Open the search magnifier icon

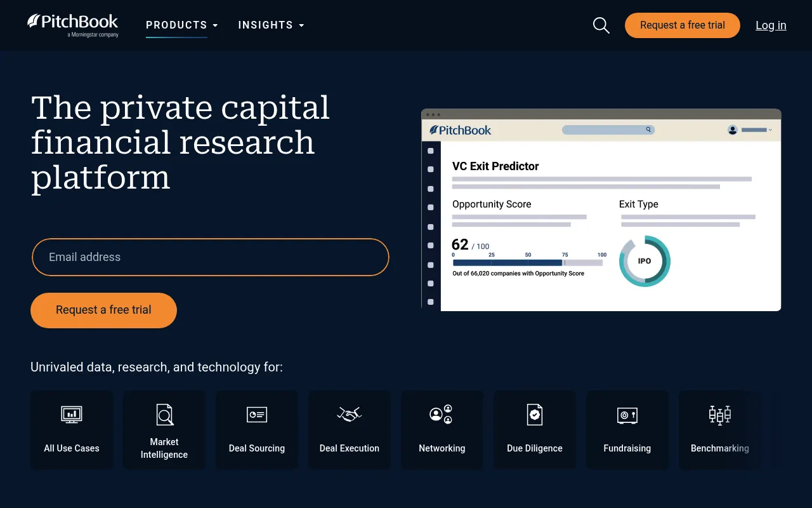tap(601, 25)
